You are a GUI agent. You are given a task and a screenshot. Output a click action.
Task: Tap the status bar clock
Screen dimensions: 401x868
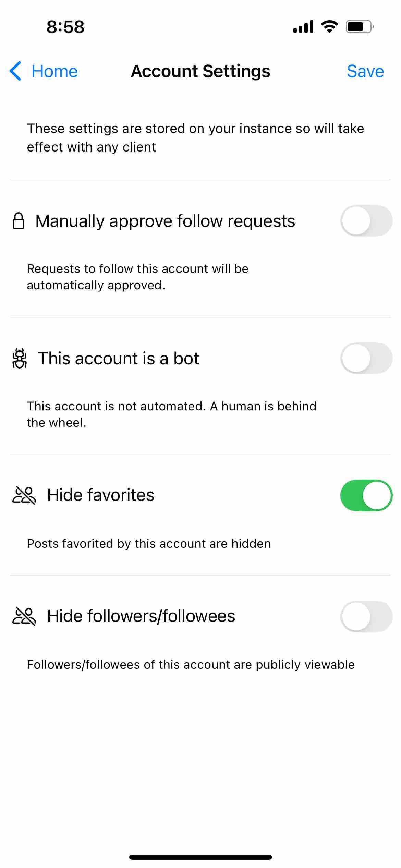coord(65,27)
